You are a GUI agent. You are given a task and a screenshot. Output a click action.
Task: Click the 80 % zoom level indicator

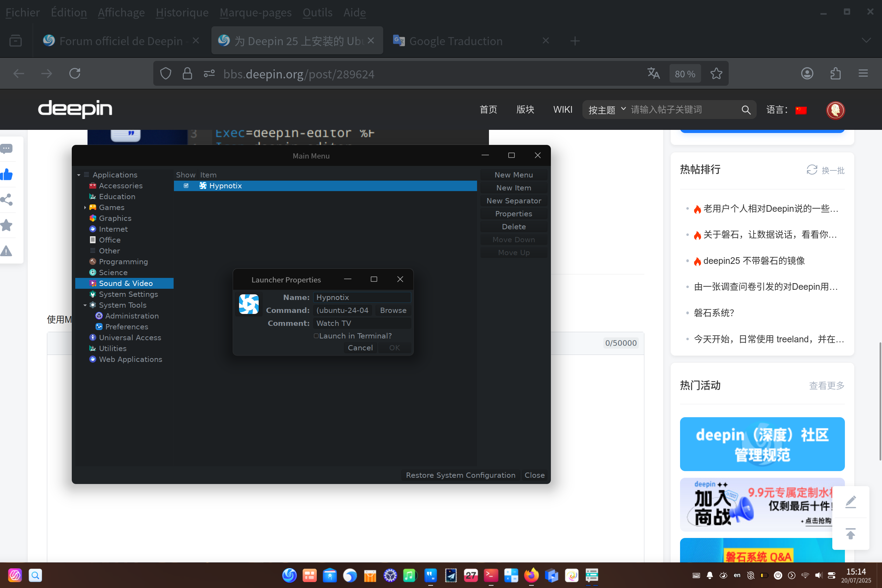click(685, 74)
